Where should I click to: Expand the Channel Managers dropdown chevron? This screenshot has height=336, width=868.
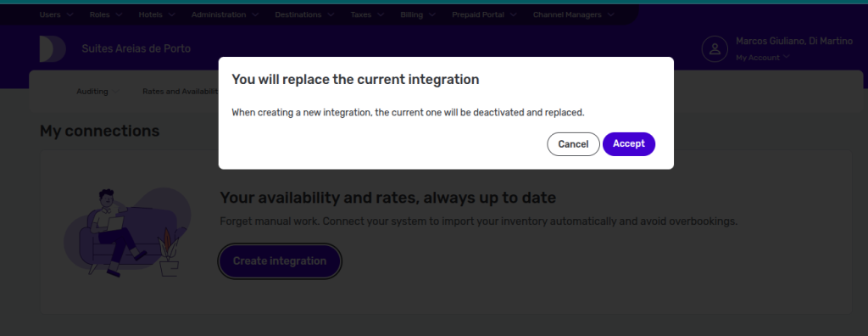coord(610,15)
